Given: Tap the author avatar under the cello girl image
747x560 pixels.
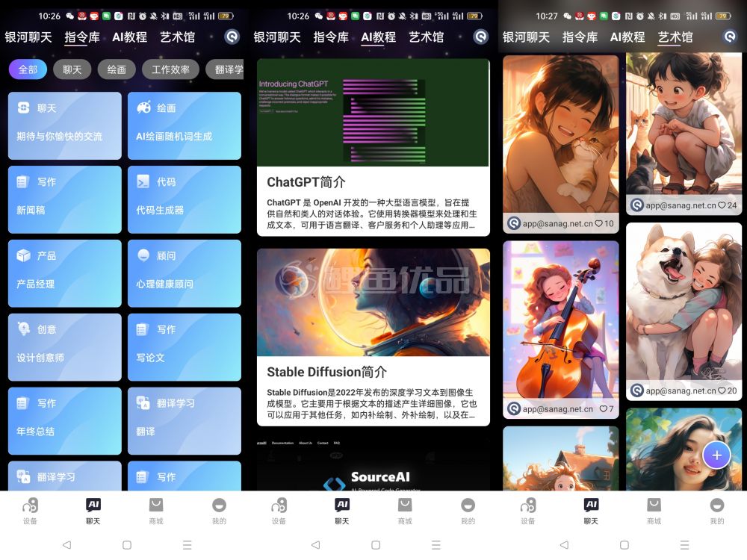Looking at the screenshot, I should pyautogui.click(x=514, y=408).
